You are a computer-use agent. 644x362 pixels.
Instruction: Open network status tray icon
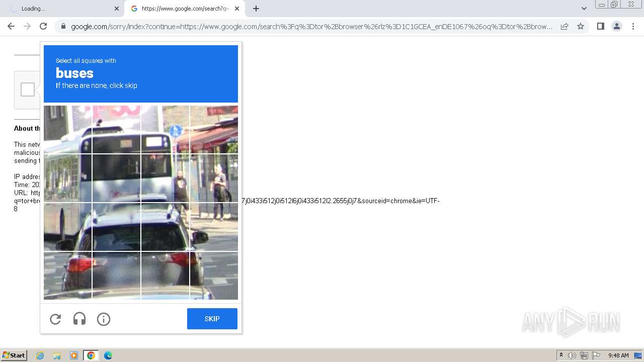click(x=584, y=355)
